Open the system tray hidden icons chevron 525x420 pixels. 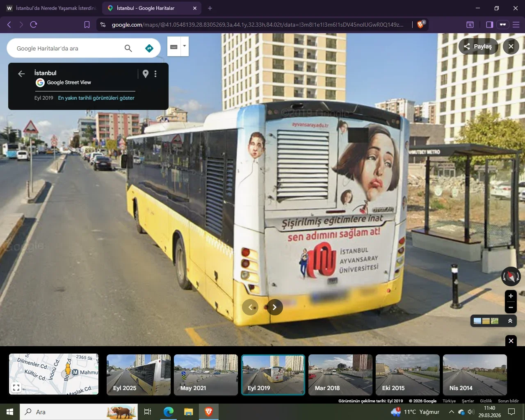tap(451, 412)
